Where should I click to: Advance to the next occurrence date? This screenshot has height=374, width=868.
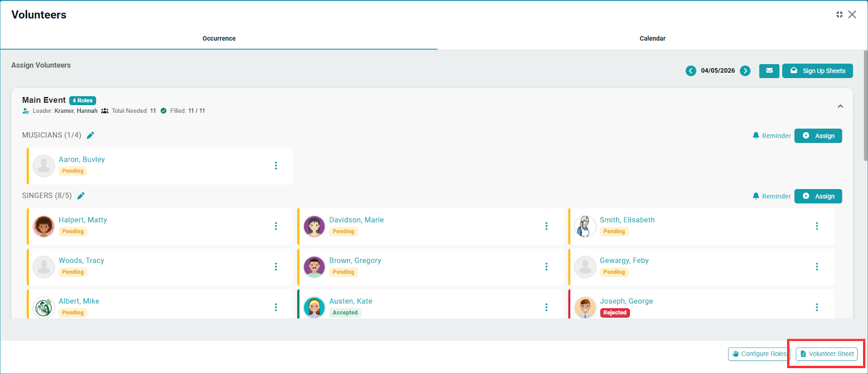pyautogui.click(x=745, y=71)
